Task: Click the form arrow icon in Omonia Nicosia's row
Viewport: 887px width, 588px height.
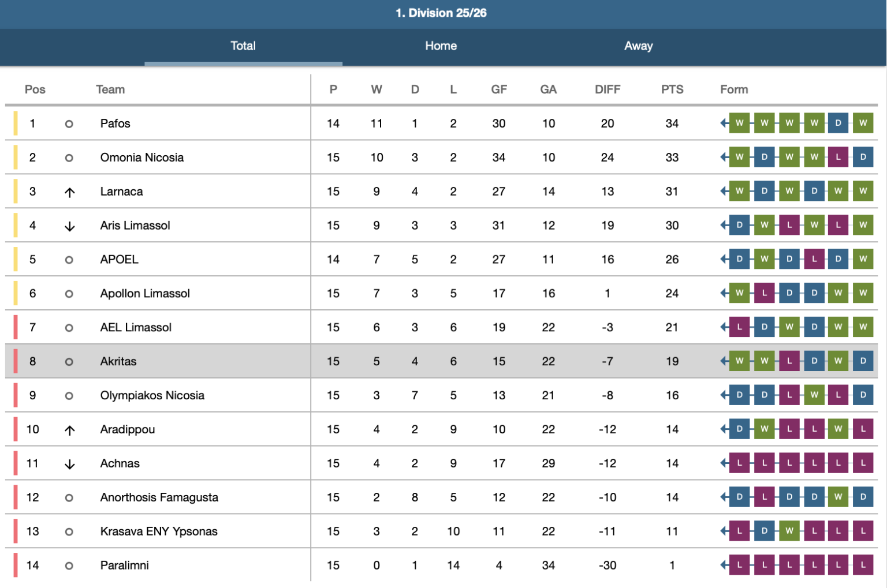Action: (x=724, y=157)
